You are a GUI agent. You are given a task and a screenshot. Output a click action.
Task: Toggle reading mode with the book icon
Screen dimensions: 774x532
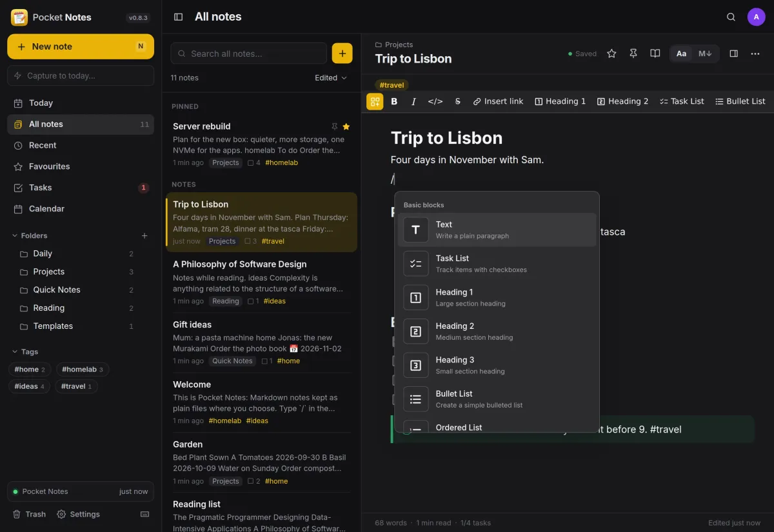tap(655, 54)
